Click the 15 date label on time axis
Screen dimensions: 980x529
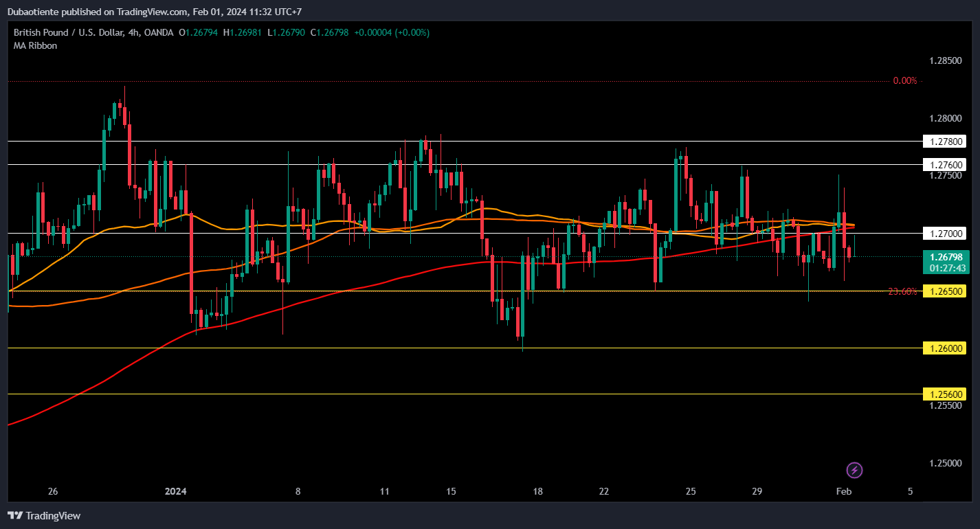tap(451, 491)
